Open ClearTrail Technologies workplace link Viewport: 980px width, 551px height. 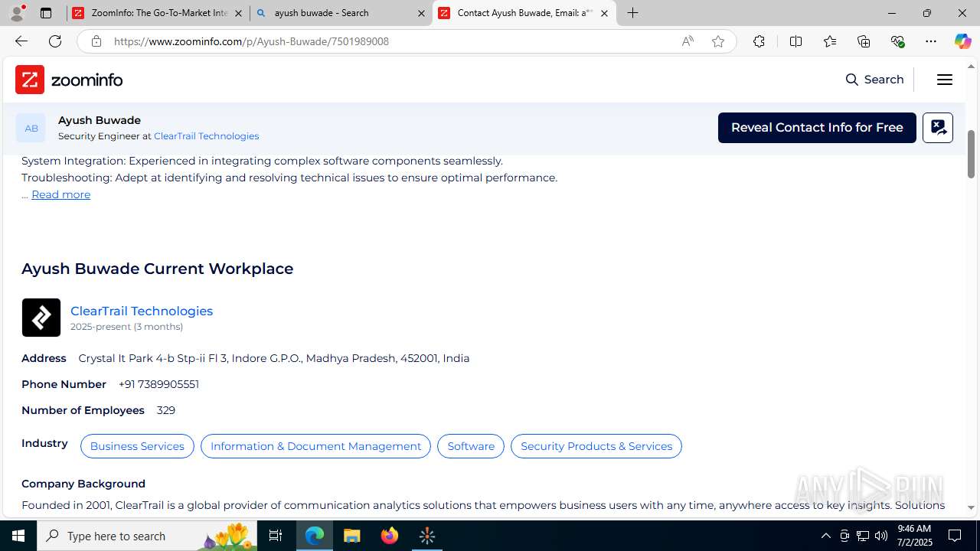pos(142,311)
